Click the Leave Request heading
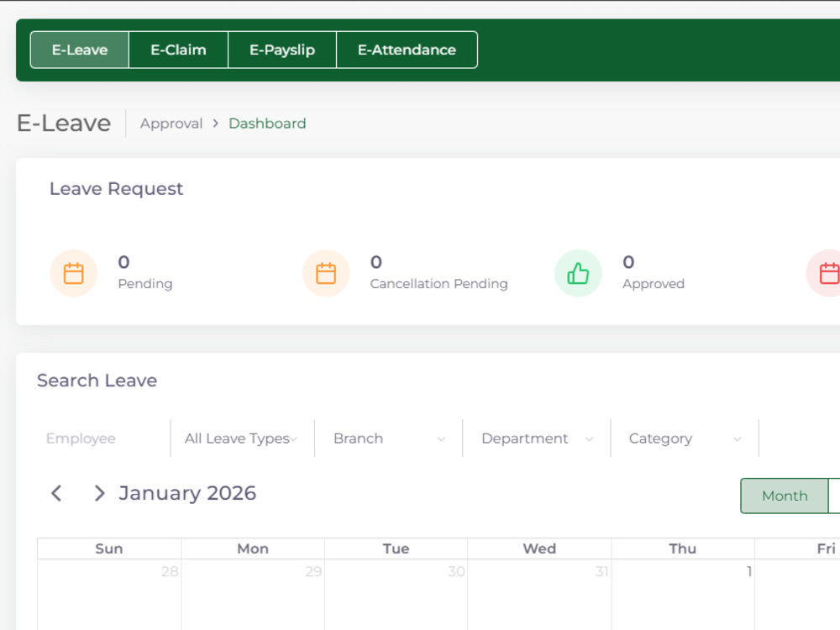This screenshot has height=630, width=840. [x=116, y=188]
